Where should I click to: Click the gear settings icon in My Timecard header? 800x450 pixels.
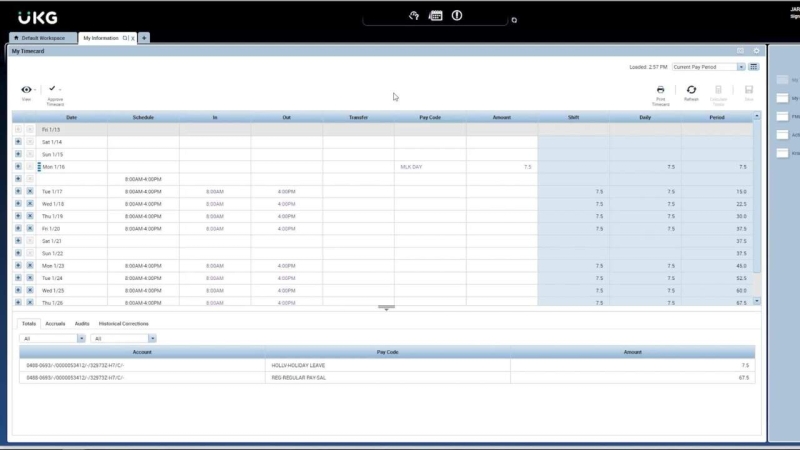[x=756, y=50]
